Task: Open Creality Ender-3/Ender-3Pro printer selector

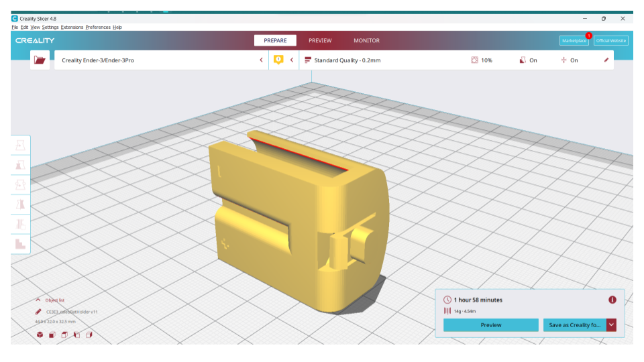Action: (161, 60)
